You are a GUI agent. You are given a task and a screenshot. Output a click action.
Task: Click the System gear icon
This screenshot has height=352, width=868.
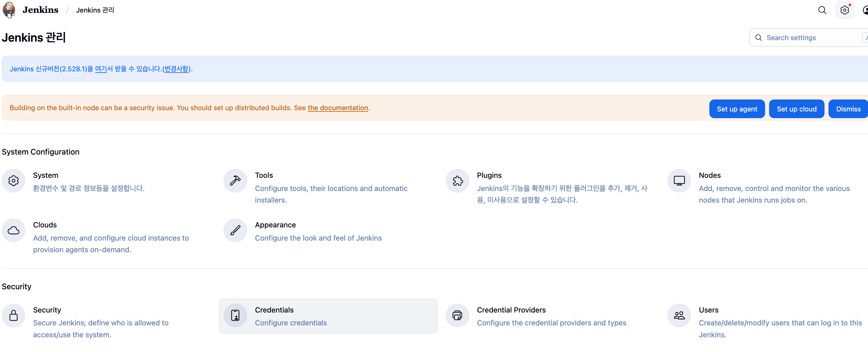(x=13, y=181)
